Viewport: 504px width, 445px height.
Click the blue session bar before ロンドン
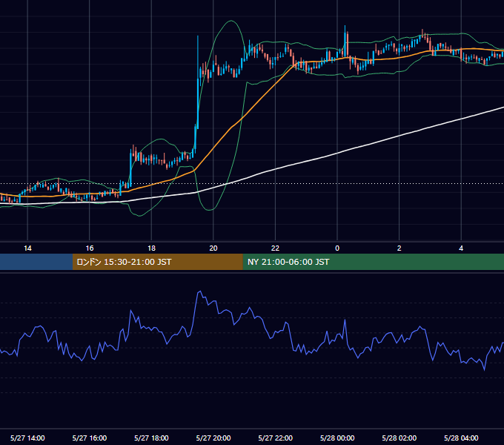[x=36, y=262]
